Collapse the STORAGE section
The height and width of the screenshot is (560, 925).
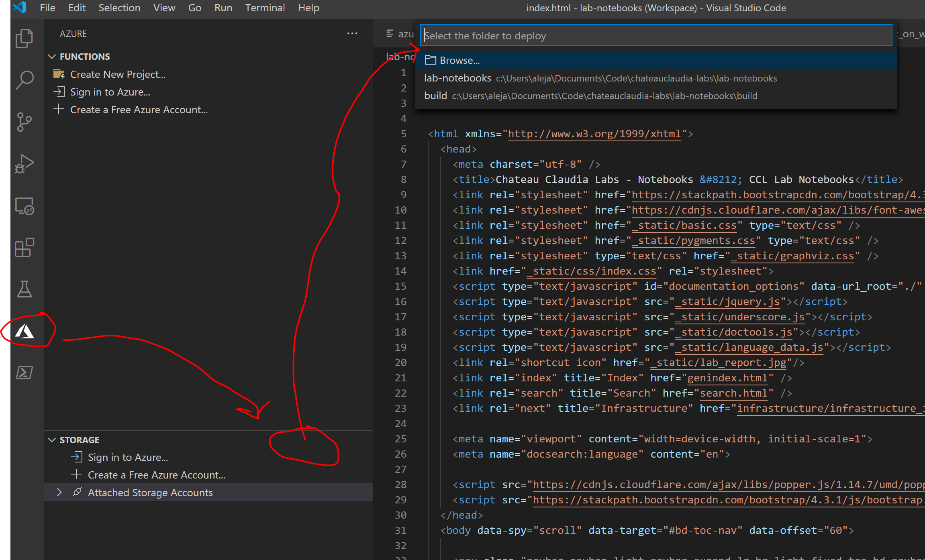pyautogui.click(x=52, y=440)
